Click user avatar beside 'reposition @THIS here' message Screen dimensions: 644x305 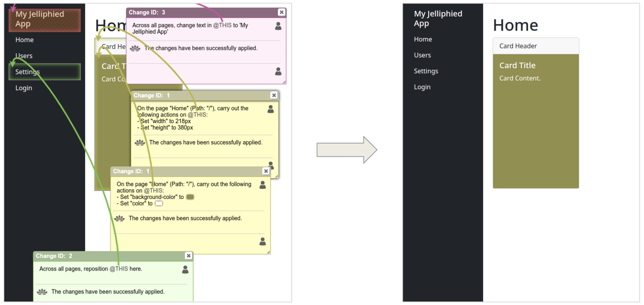click(x=185, y=269)
